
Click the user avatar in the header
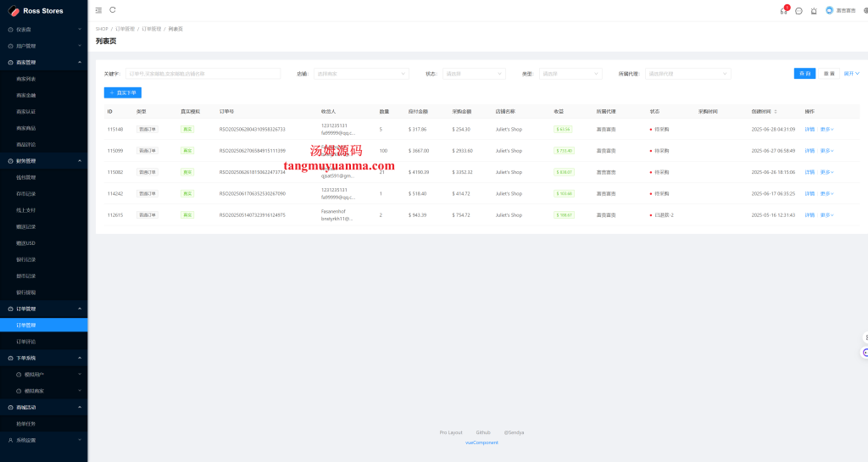pos(829,10)
